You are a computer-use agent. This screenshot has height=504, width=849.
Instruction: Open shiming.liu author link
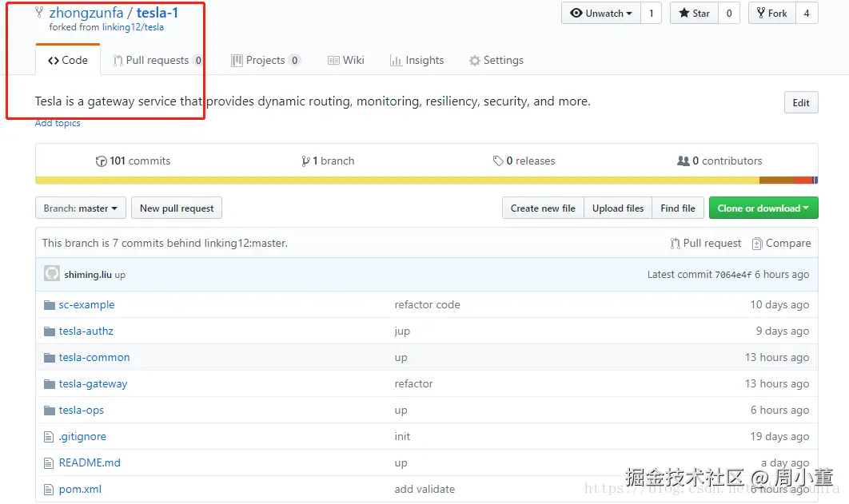[x=88, y=275]
